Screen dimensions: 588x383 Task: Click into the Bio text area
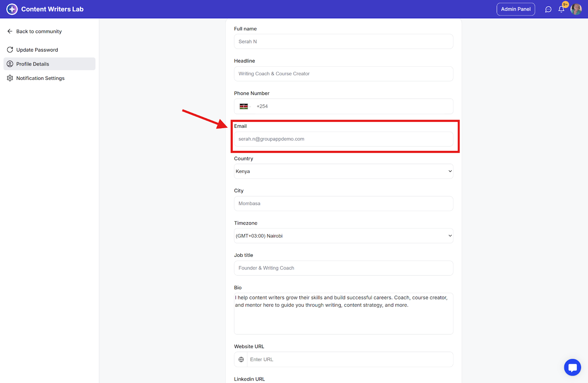(344, 313)
